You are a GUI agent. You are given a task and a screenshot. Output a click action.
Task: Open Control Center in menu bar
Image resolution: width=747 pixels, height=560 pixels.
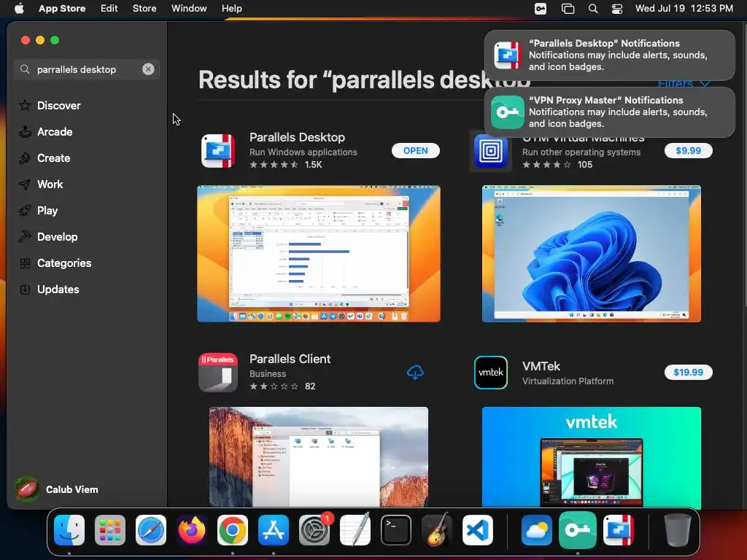[617, 9]
